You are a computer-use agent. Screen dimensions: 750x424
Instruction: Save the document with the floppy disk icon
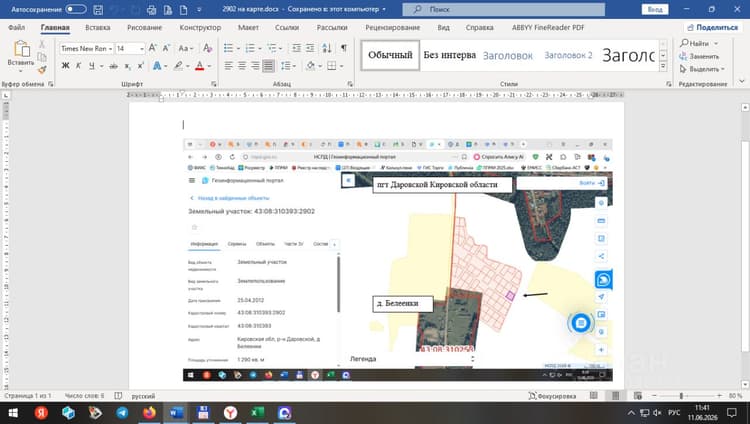(x=98, y=9)
